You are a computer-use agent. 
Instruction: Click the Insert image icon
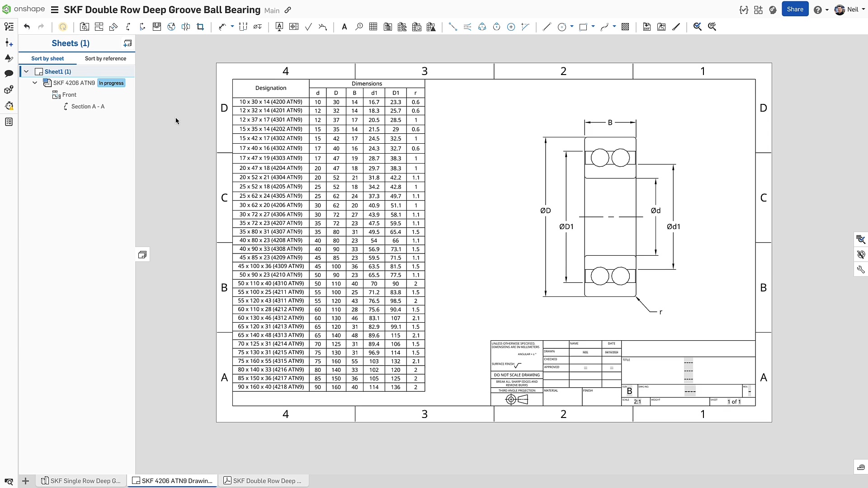click(x=661, y=27)
